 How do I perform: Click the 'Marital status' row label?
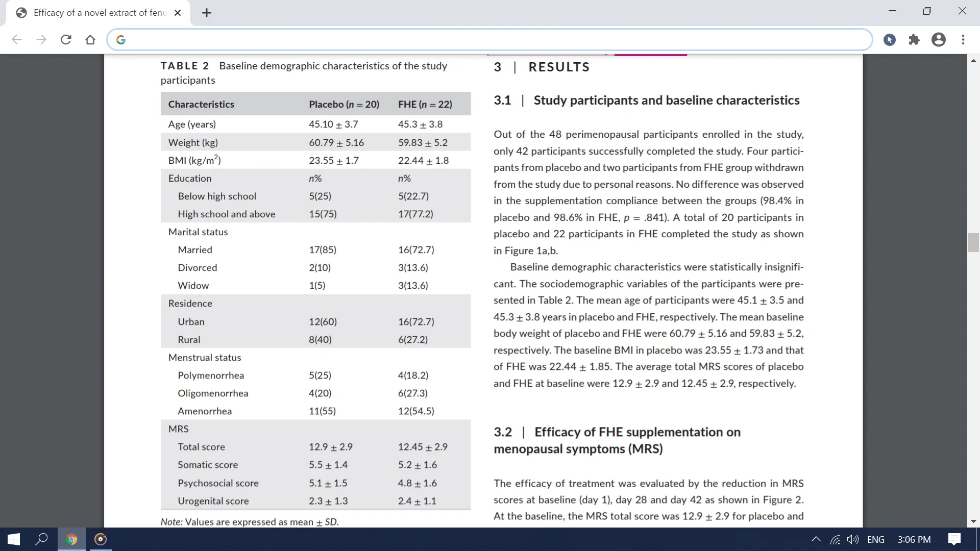198,232
